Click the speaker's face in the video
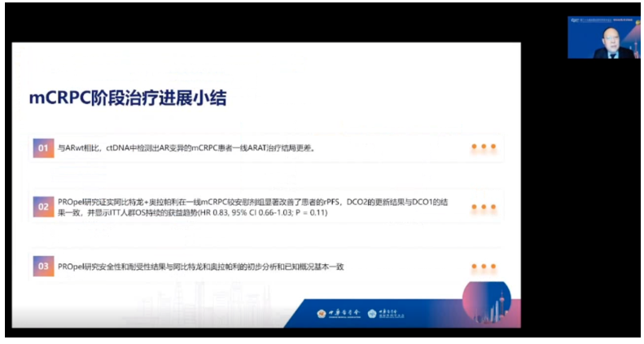Image resolution: width=644 pixels, height=344 pixels. pyautogui.click(x=603, y=37)
